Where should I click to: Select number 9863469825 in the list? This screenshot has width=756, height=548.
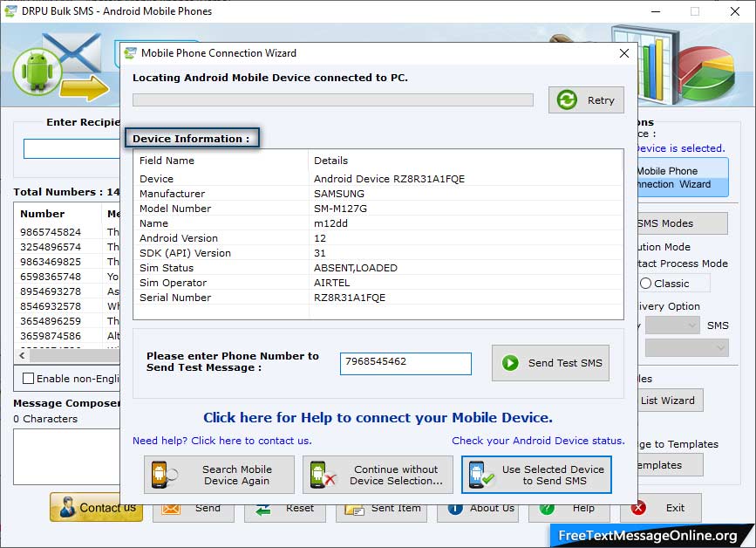(x=51, y=262)
